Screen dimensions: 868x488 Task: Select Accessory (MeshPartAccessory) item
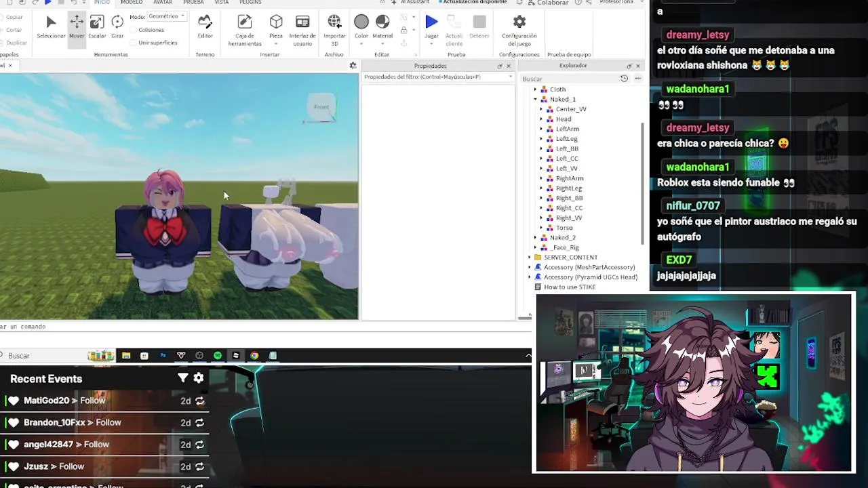tap(589, 267)
